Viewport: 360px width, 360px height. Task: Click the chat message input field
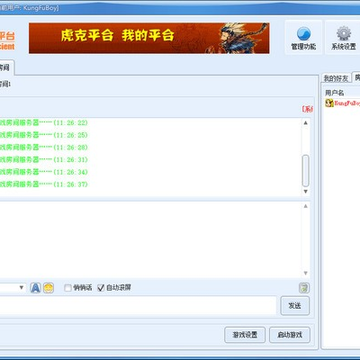click(x=138, y=306)
